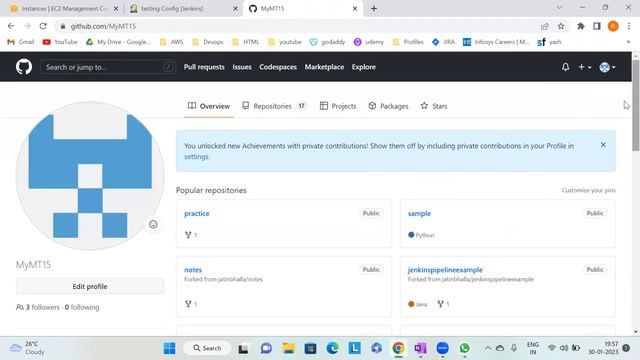Open the Devops bookmarks folder
640x360 pixels.
pyautogui.click(x=208, y=42)
